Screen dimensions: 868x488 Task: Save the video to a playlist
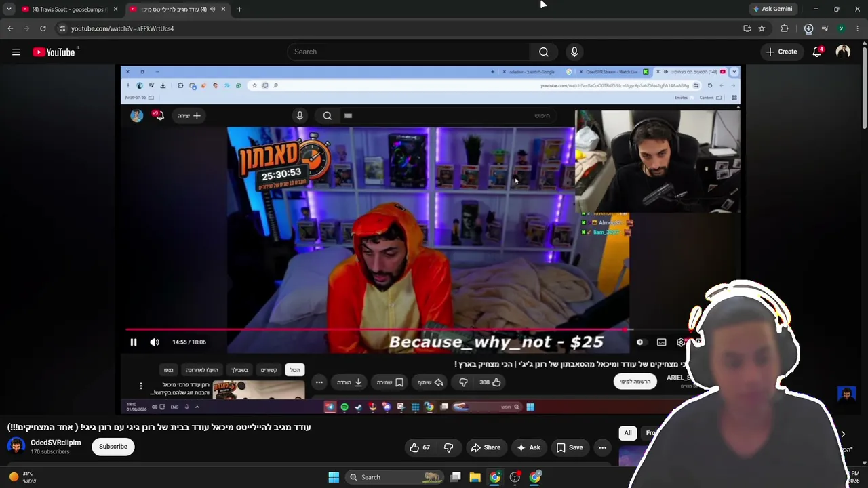(x=570, y=447)
